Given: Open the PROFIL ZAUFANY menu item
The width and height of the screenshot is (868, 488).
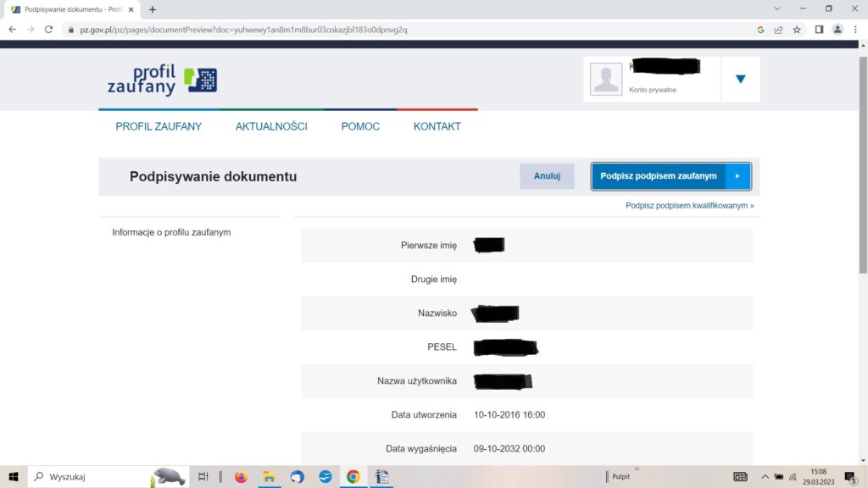Looking at the screenshot, I should pyautogui.click(x=159, y=127).
